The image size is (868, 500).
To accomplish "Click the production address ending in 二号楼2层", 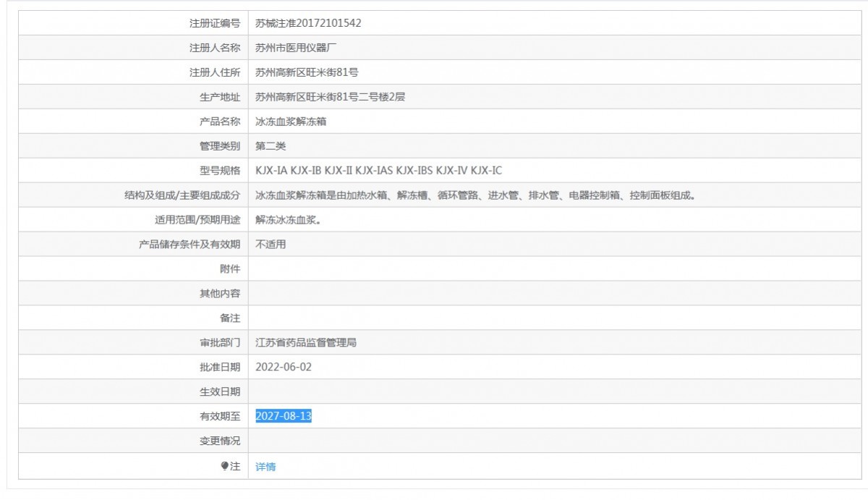I will click(x=330, y=97).
